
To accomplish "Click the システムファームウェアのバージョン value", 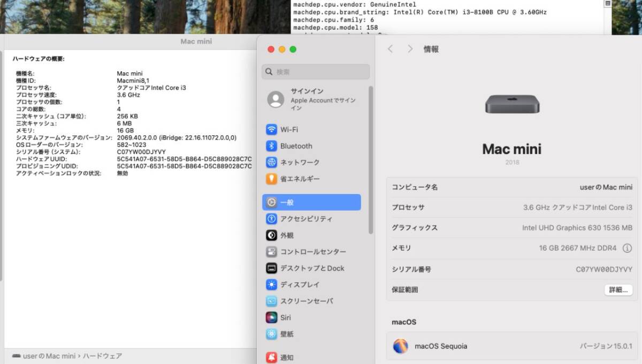I will pos(177,138).
